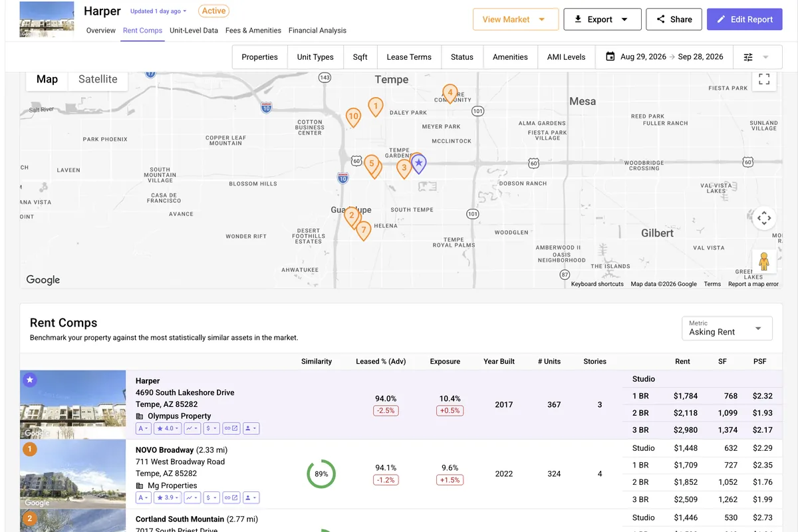Click map pin number 7
The height and width of the screenshot is (532, 798).
363,230
